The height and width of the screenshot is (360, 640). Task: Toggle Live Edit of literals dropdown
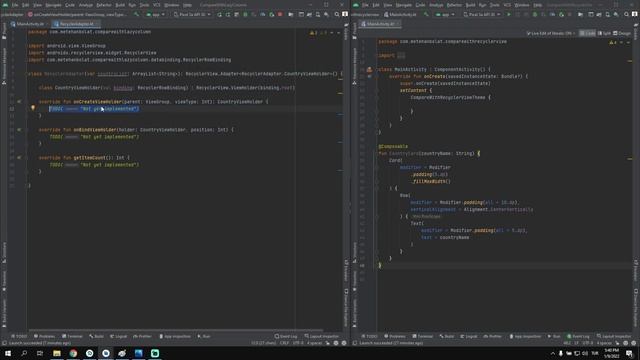[x=551, y=33]
